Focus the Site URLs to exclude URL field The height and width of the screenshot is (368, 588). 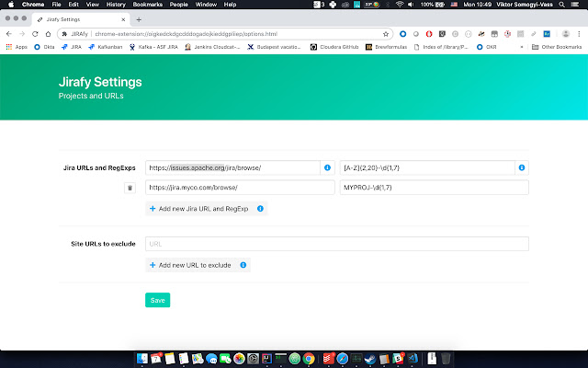(337, 244)
